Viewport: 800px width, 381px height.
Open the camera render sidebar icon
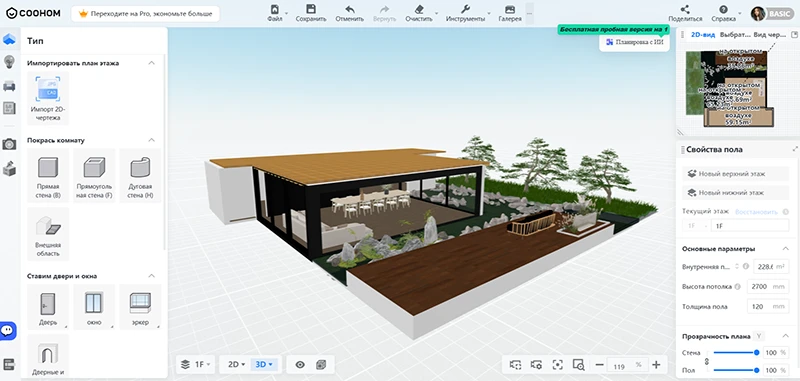tap(9, 144)
